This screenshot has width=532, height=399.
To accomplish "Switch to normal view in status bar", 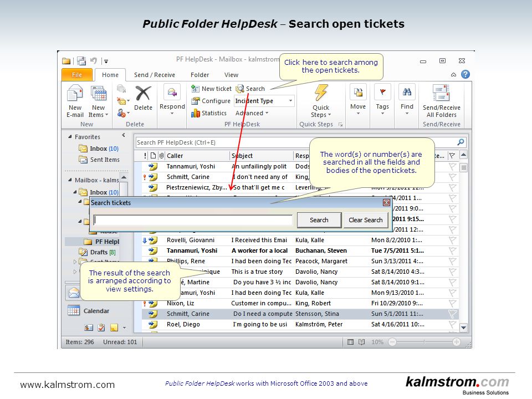I will (x=350, y=342).
